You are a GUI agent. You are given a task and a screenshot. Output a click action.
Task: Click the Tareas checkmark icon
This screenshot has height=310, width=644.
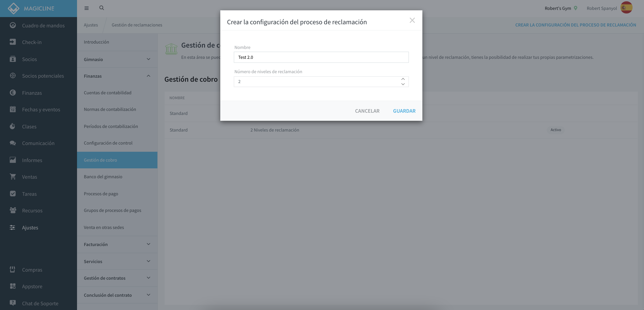coord(13,194)
